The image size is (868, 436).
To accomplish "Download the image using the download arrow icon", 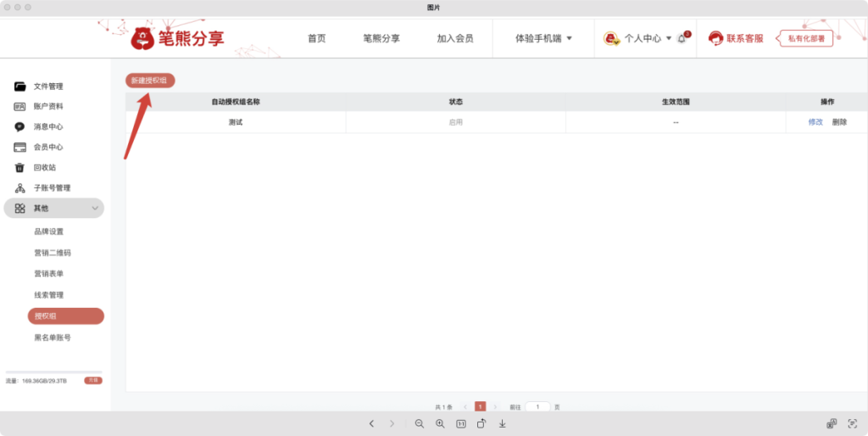I will [503, 423].
